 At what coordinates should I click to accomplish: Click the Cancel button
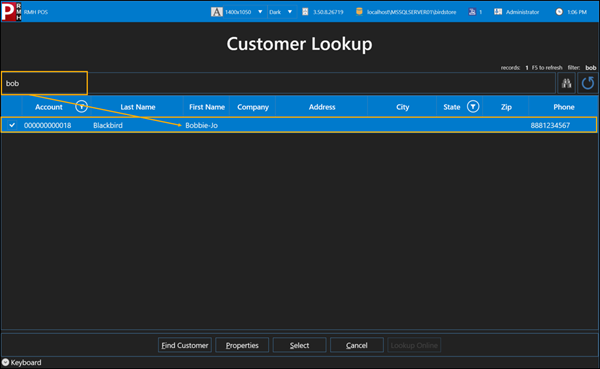[357, 345]
